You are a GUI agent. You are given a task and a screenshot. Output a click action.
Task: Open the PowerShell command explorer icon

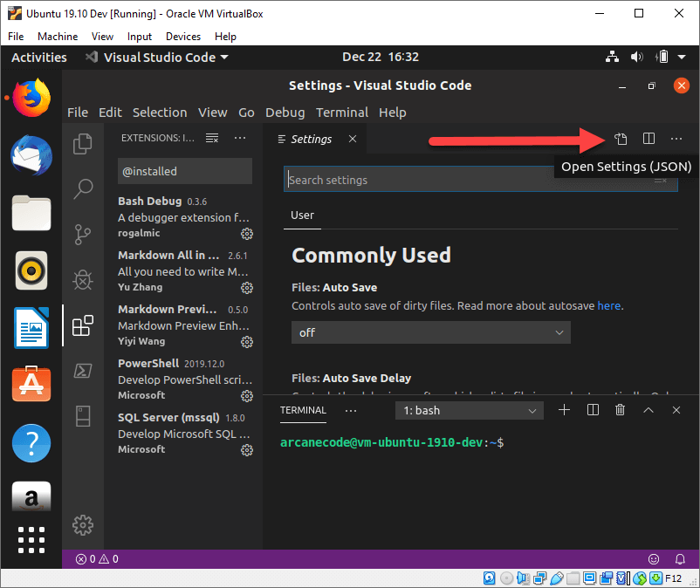click(83, 370)
